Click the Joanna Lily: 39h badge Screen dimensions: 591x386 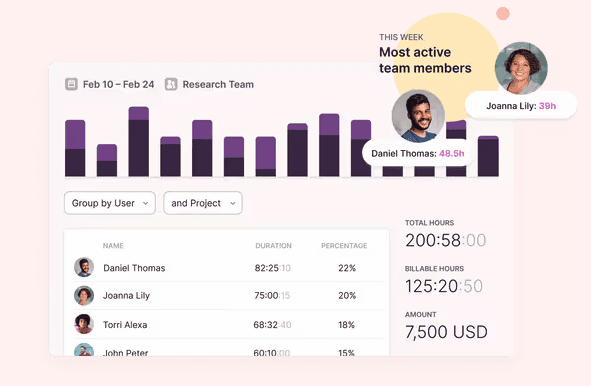pyautogui.click(x=521, y=106)
